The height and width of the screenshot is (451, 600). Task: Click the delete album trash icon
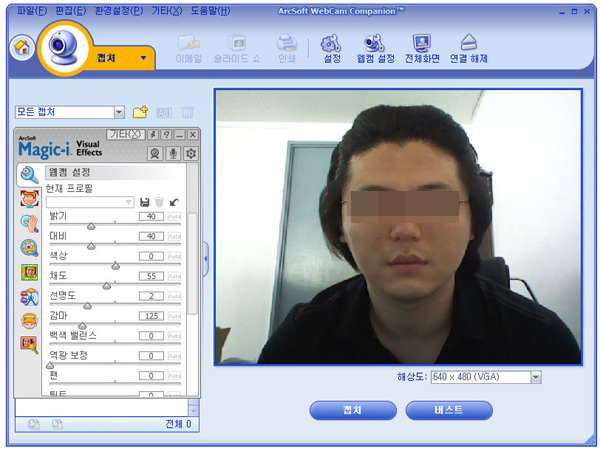pyautogui.click(x=188, y=112)
